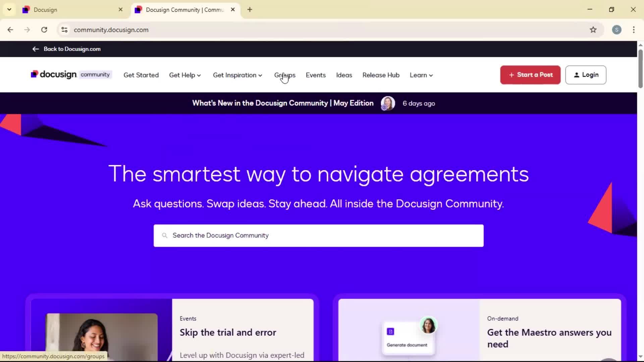The height and width of the screenshot is (362, 644).
Task: Switch to the Docusign browser tab
Action: 72,10
